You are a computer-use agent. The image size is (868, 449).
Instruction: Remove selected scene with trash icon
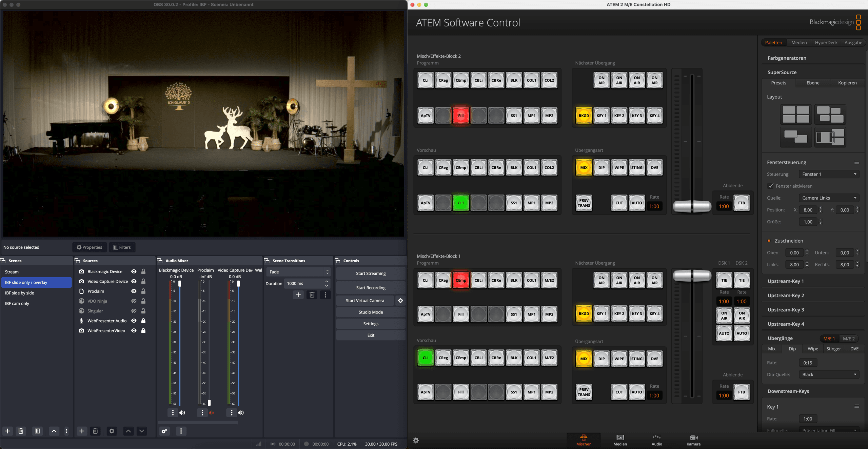tap(21, 431)
